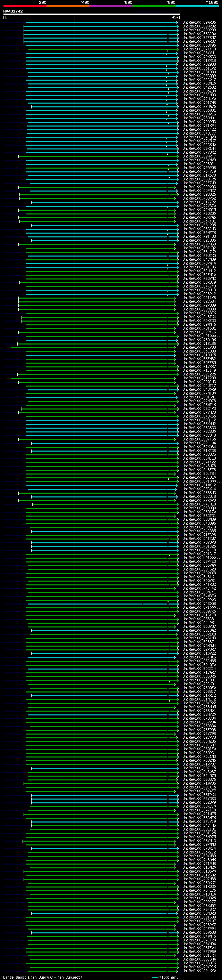Screen dimensions: 222x980
Task: Open hit UniRef100_B7FSN7
Action: tap(199, 38)
